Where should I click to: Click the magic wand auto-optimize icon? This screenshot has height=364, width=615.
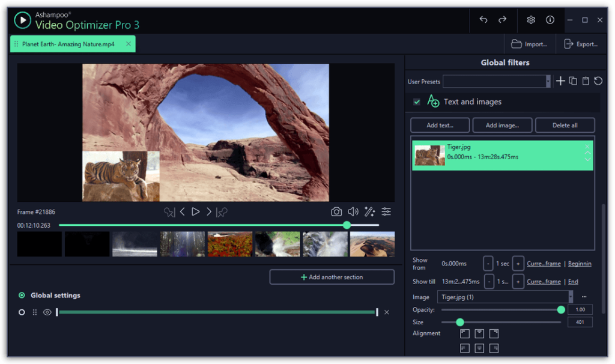369,212
